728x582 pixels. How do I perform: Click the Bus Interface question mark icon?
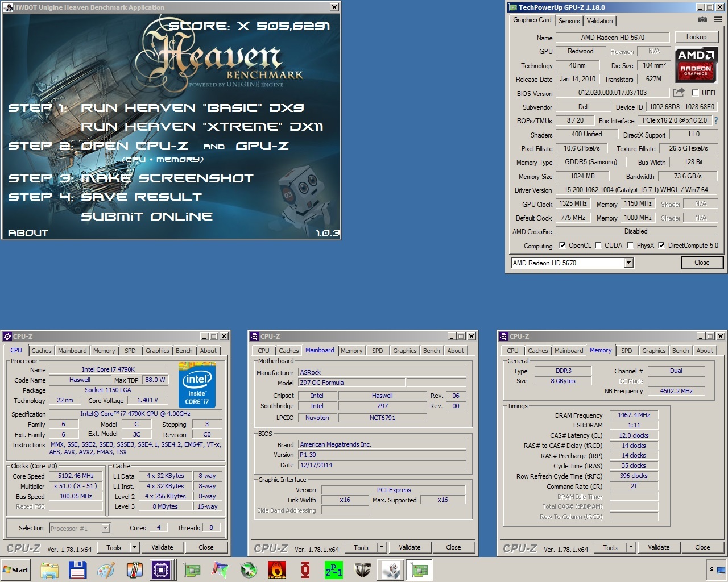pos(716,120)
